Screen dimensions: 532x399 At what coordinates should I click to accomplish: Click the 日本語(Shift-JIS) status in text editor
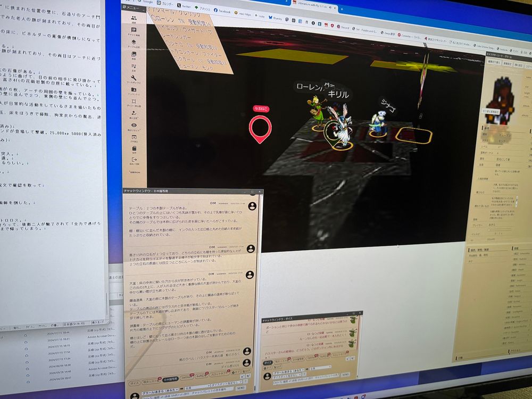click(x=76, y=325)
